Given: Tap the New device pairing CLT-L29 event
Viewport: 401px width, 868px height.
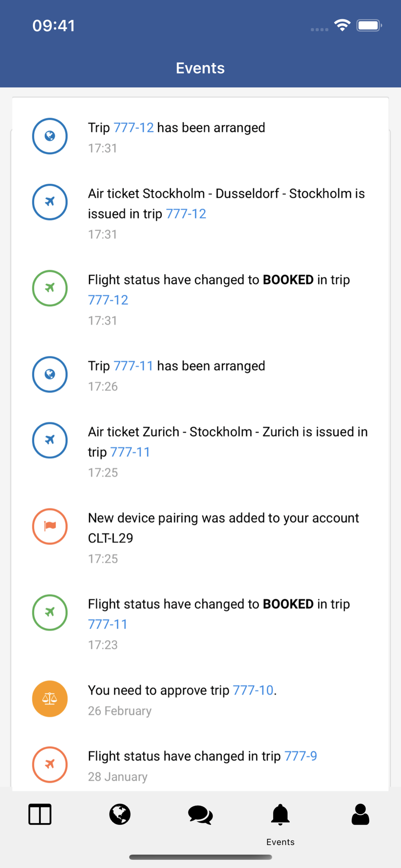Looking at the screenshot, I should click(x=223, y=528).
